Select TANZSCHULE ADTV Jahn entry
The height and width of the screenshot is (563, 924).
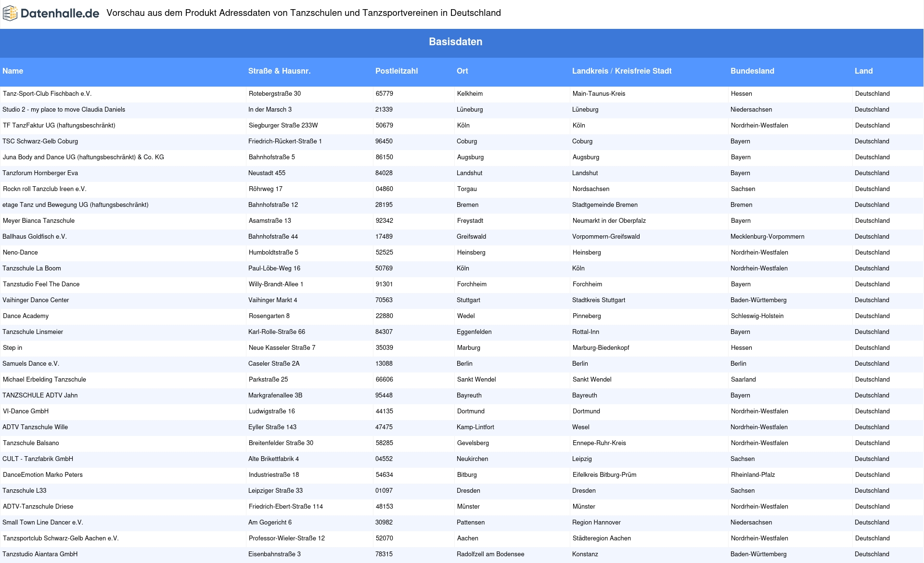(40, 395)
